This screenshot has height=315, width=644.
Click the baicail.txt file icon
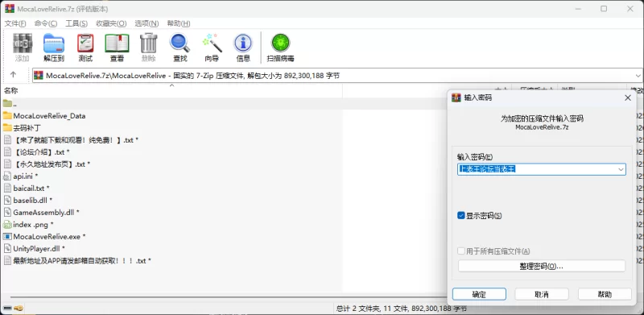(7, 188)
